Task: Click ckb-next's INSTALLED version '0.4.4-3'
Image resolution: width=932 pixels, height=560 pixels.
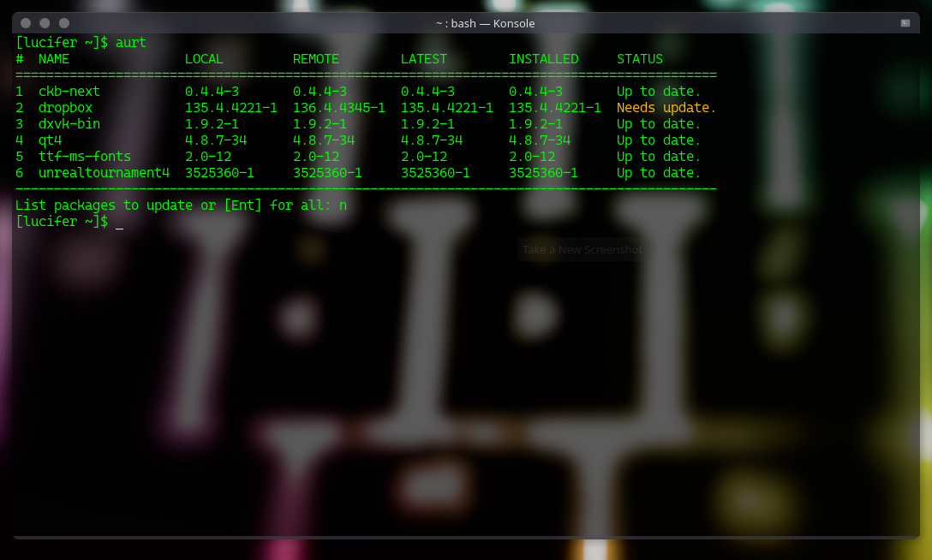Action: click(535, 92)
